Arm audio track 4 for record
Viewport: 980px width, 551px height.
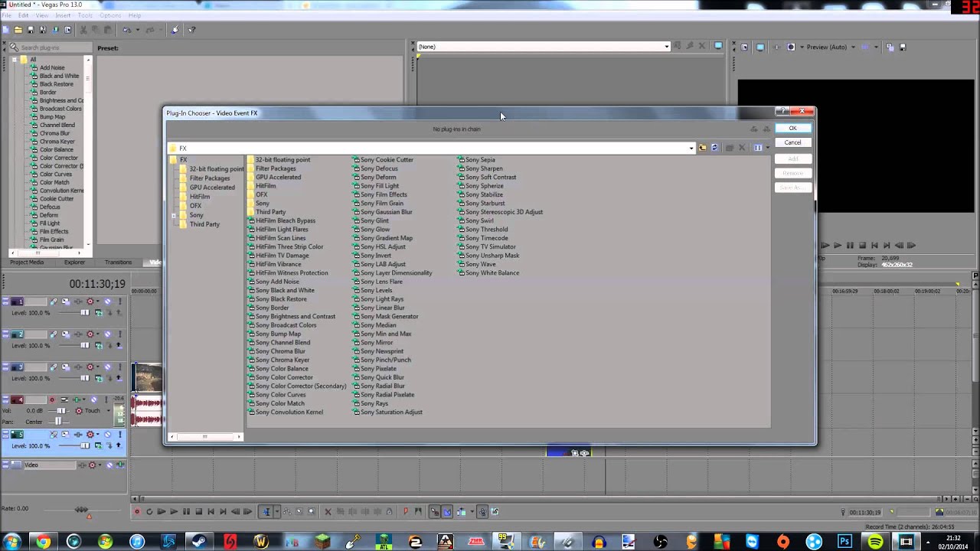click(x=52, y=399)
